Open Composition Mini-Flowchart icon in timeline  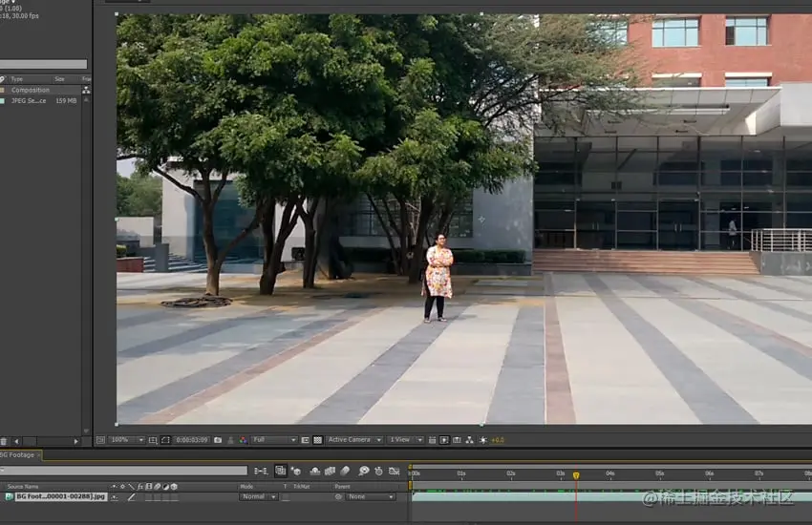[261, 471]
